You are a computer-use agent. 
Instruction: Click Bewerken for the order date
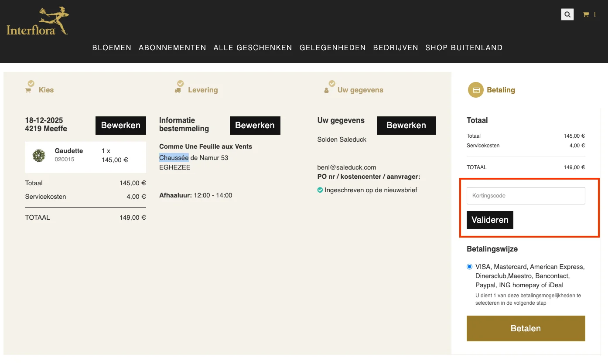tap(121, 126)
